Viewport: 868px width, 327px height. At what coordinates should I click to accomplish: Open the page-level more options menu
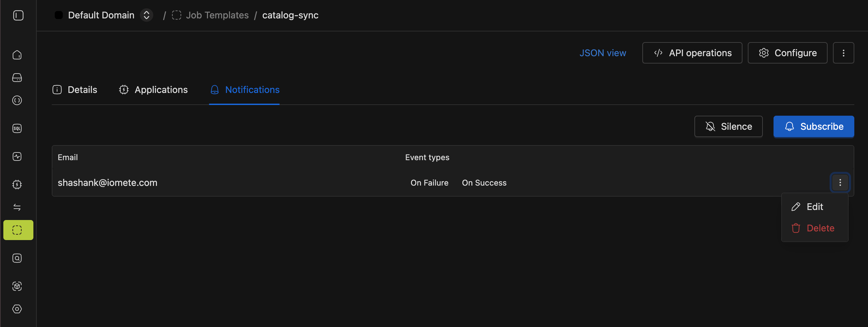(x=843, y=53)
